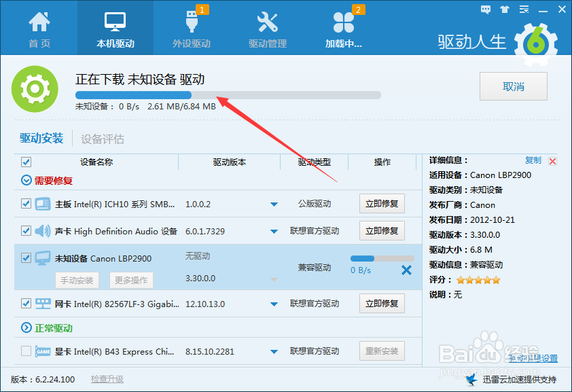Click the 需要修复 section label
Image resolution: width=572 pixels, height=392 pixels.
(x=54, y=181)
